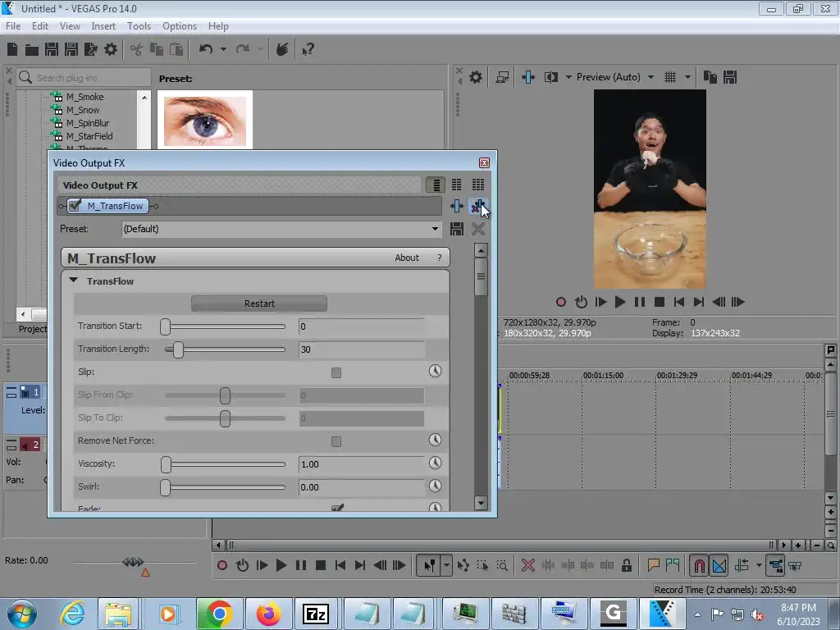
Task: Open edit tool selector dropdown arrow
Action: (x=446, y=565)
